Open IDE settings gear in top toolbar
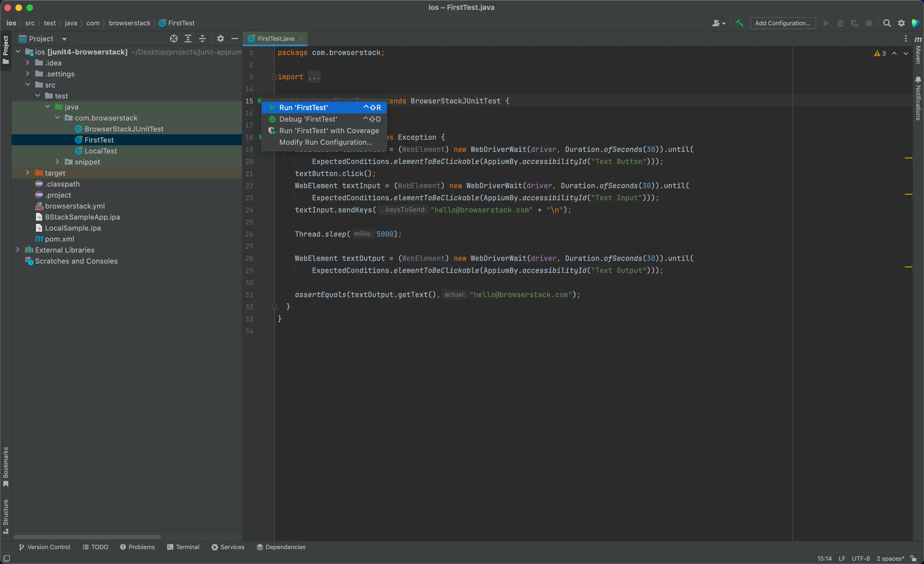This screenshot has height=564, width=924. [901, 23]
